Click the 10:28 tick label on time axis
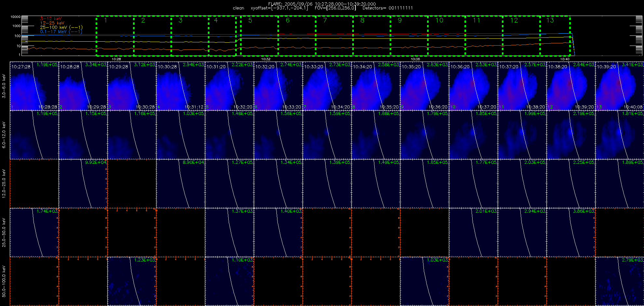644x306 pixels. 116,59
